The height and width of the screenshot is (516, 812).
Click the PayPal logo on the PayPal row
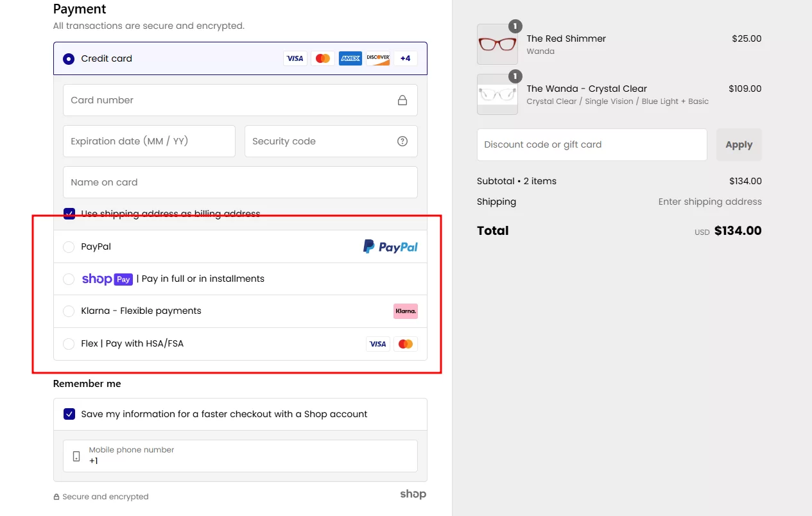coord(390,246)
